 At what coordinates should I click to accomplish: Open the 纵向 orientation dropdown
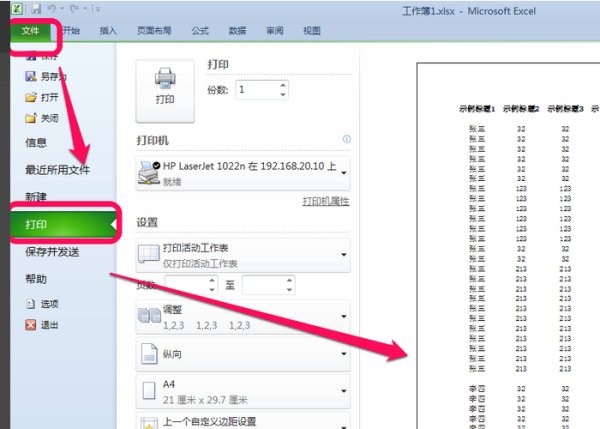[243, 354]
